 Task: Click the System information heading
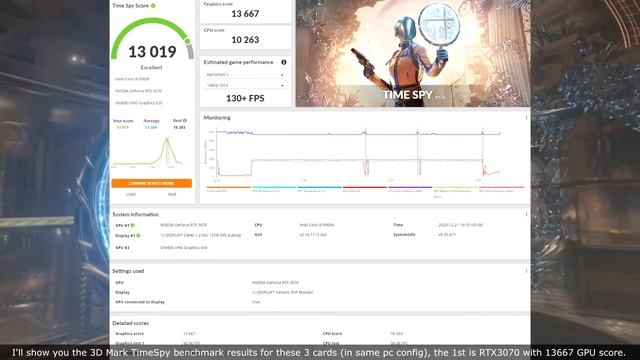[136, 214]
